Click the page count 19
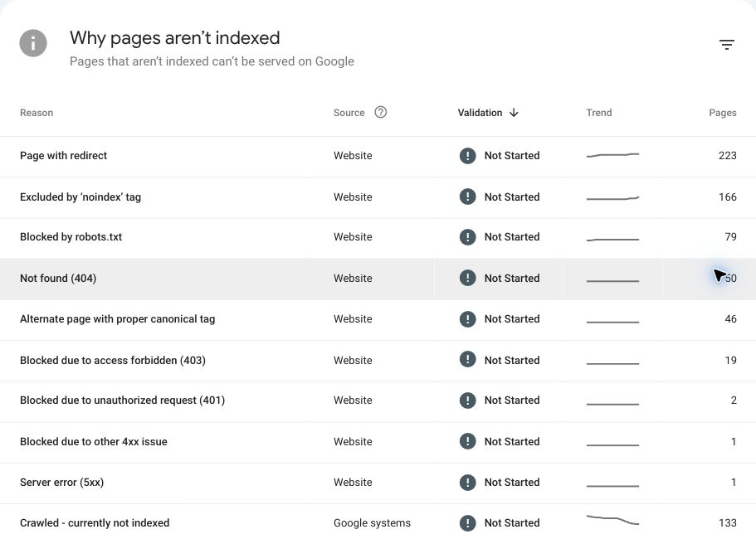The height and width of the screenshot is (539, 756). [x=730, y=360]
